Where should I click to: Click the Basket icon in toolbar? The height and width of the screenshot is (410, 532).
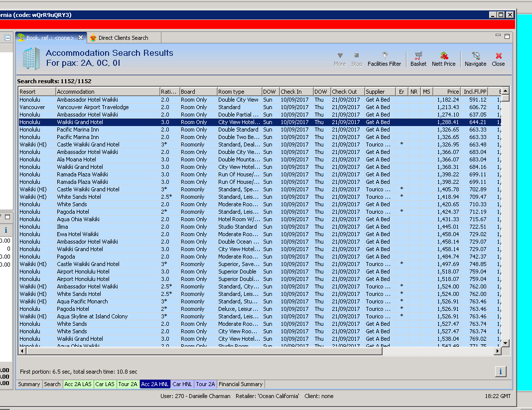tap(418, 59)
